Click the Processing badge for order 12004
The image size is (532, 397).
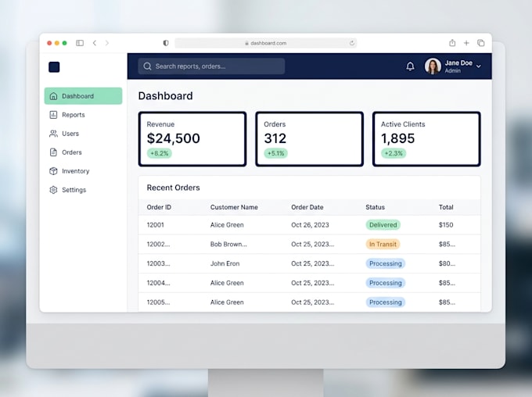pos(386,283)
